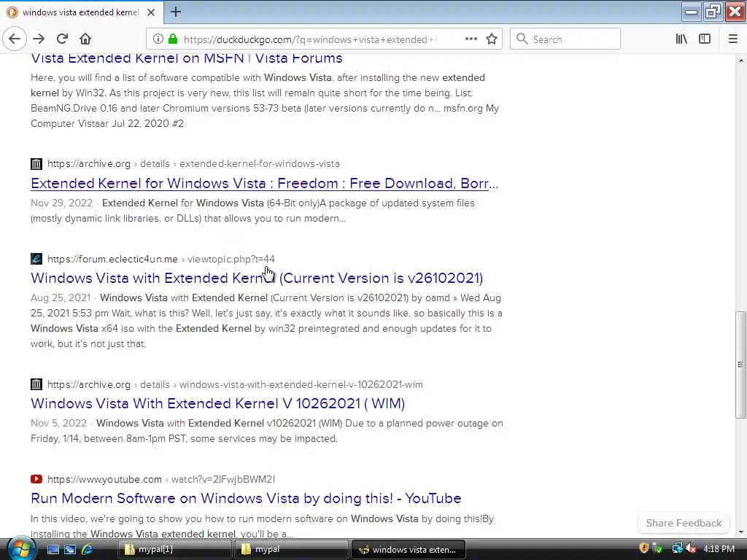Focus the browser Search box
The image size is (747, 560).
(565, 39)
